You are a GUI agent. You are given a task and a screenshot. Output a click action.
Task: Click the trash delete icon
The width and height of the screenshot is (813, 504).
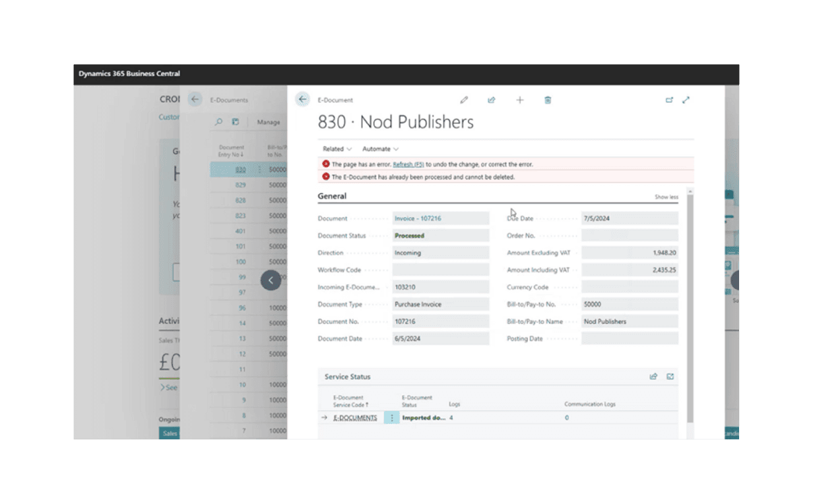[548, 100]
